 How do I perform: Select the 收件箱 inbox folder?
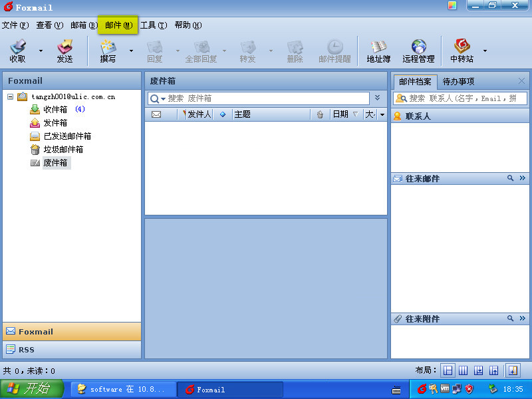[x=55, y=110]
